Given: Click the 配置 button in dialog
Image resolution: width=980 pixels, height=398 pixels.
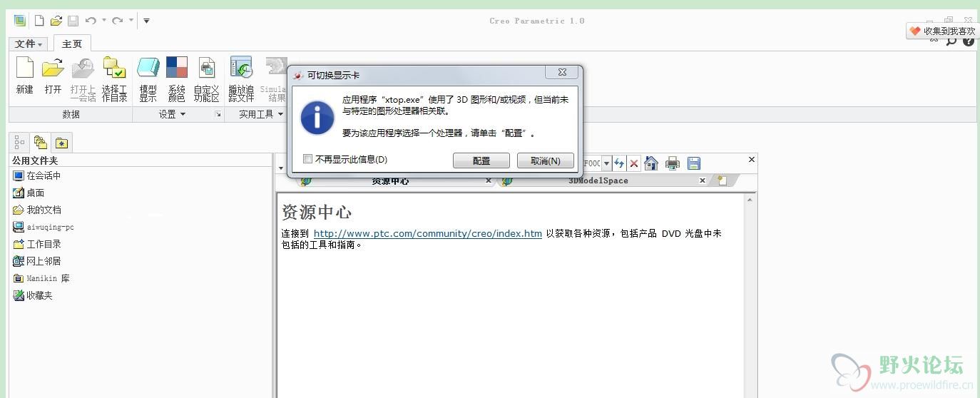Looking at the screenshot, I should (481, 160).
